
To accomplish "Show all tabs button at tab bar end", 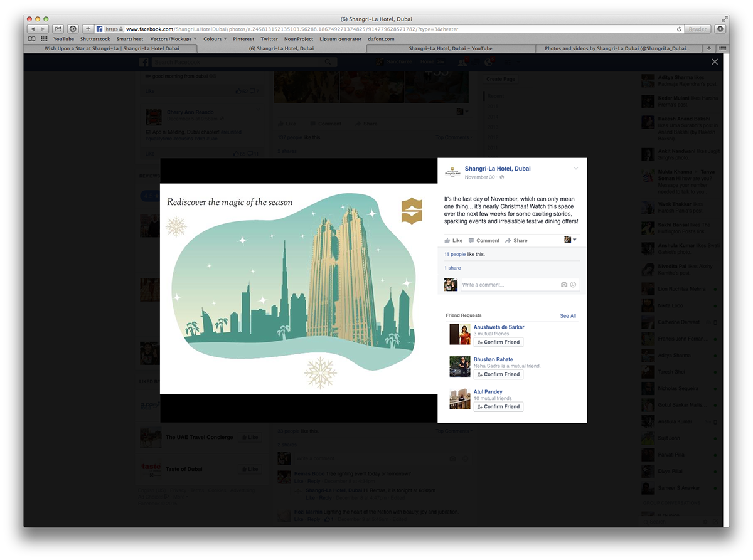I will 722,48.
